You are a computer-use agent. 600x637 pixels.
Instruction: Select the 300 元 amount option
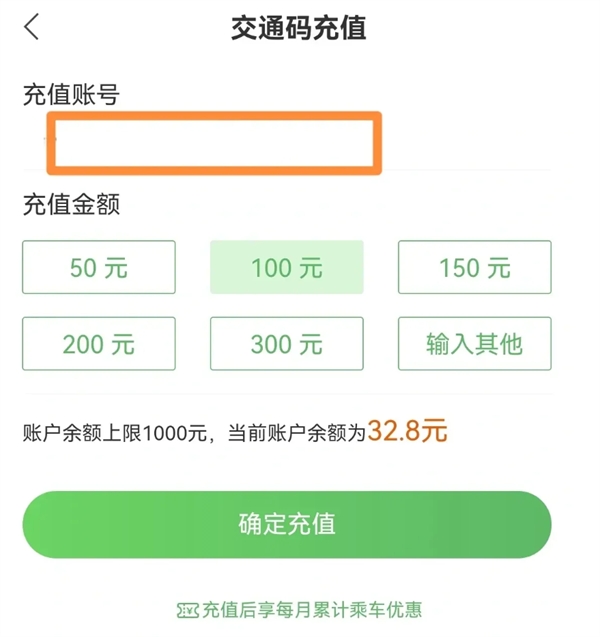(286, 344)
